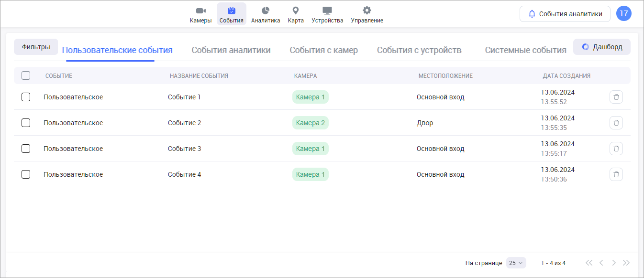The image size is (644, 278).
Task: Toggle the select-all checkbox in table header
Action: [26, 75]
